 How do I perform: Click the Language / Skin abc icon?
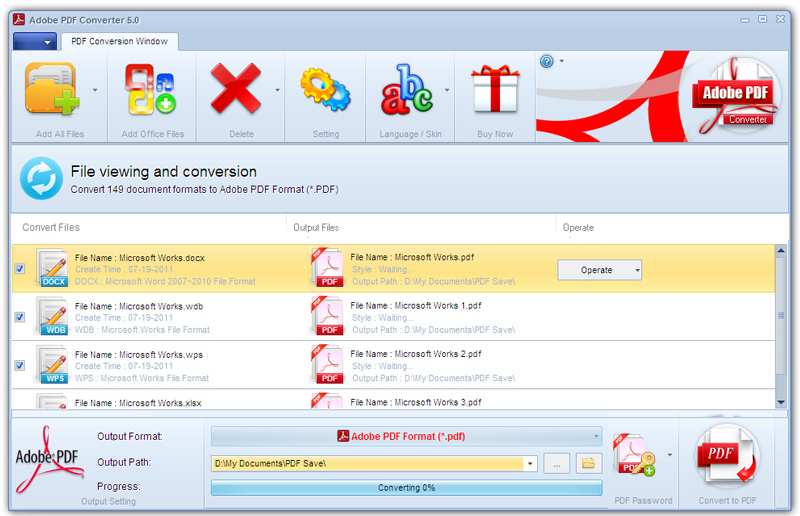(407, 89)
